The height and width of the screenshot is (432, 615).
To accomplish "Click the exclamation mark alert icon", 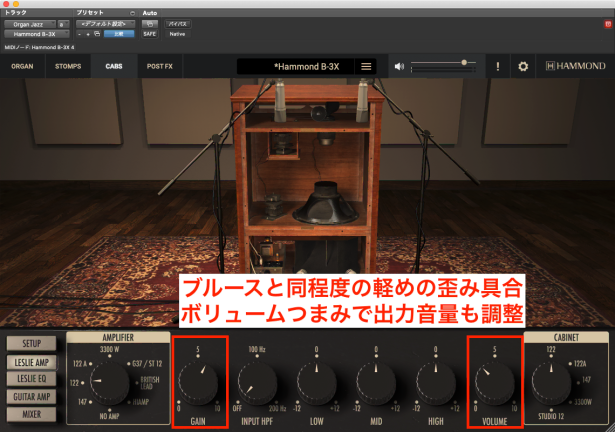I will (x=497, y=67).
